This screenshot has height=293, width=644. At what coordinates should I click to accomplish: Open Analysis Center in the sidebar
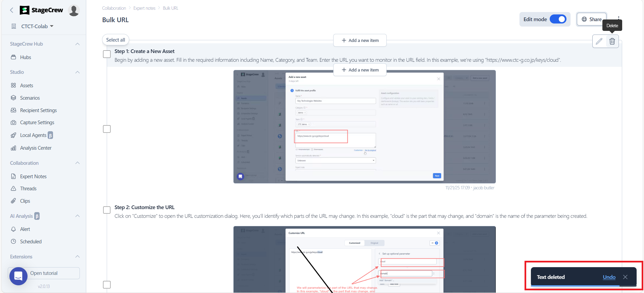pos(36,148)
